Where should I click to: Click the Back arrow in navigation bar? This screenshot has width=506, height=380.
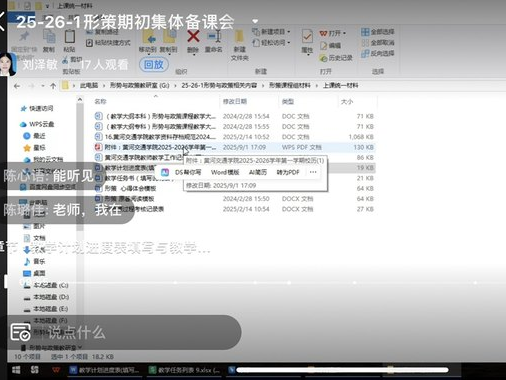tap(17, 86)
